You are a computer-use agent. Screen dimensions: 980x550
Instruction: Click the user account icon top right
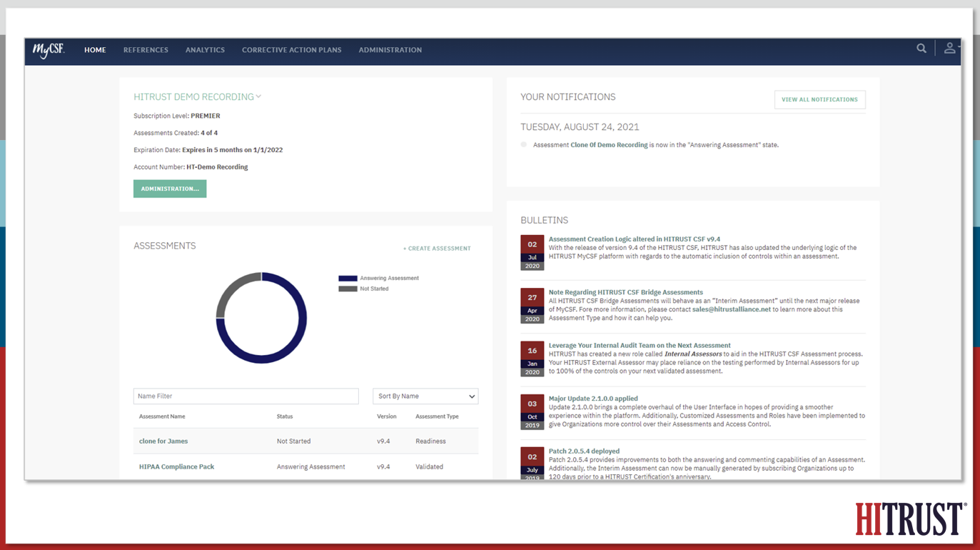click(x=949, y=48)
